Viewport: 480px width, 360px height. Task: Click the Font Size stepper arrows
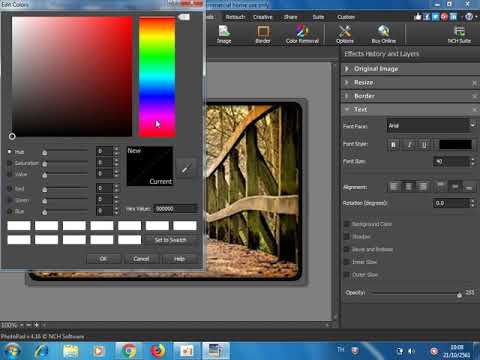pos(473,162)
